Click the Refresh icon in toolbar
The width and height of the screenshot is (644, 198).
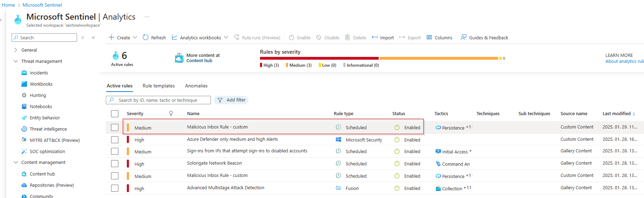click(146, 38)
